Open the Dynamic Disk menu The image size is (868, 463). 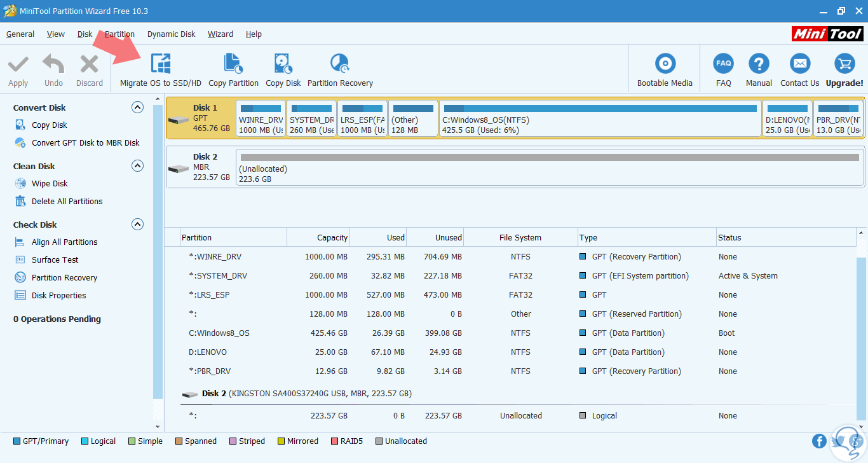click(x=171, y=34)
